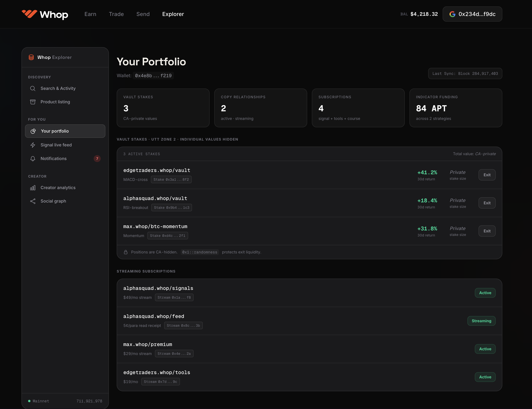Click the wallet address 0x4e8b...f219
This screenshot has width=532, height=409.
tap(153, 76)
